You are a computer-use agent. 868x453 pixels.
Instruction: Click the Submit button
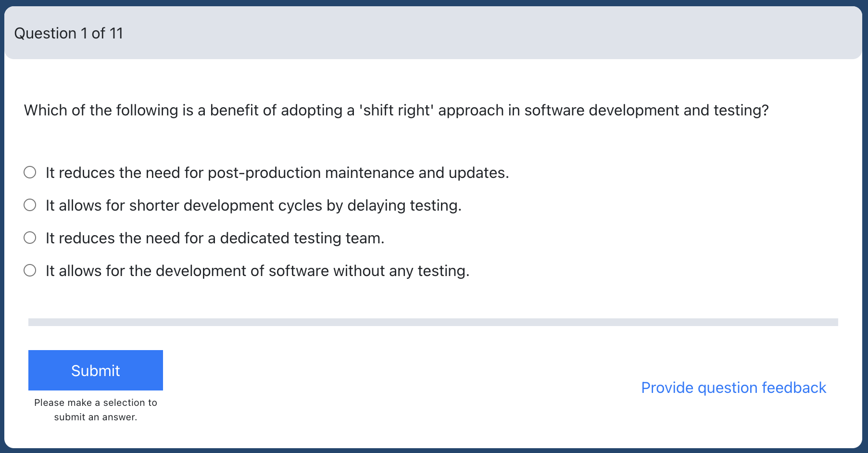96,370
